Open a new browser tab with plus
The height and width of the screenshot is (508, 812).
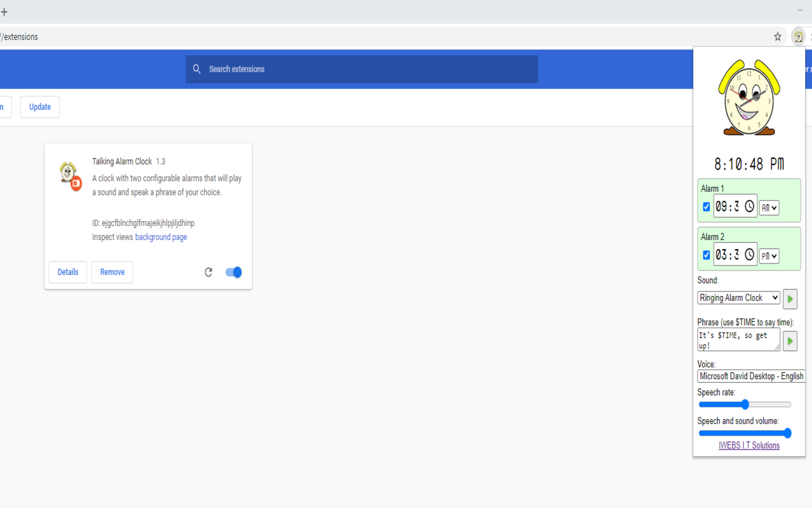[4, 11]
